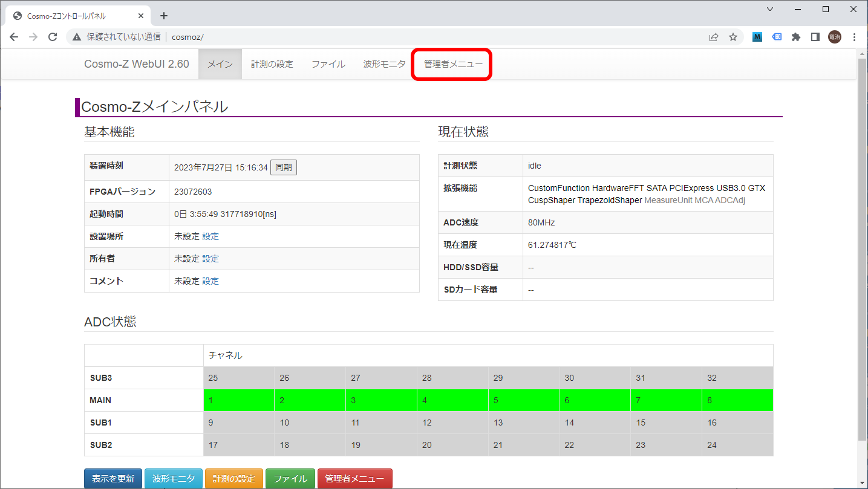The width and height of the screenshot is (868, 489).
Task: Switch to 計測の設定 navigation tab
Action: 272,64
